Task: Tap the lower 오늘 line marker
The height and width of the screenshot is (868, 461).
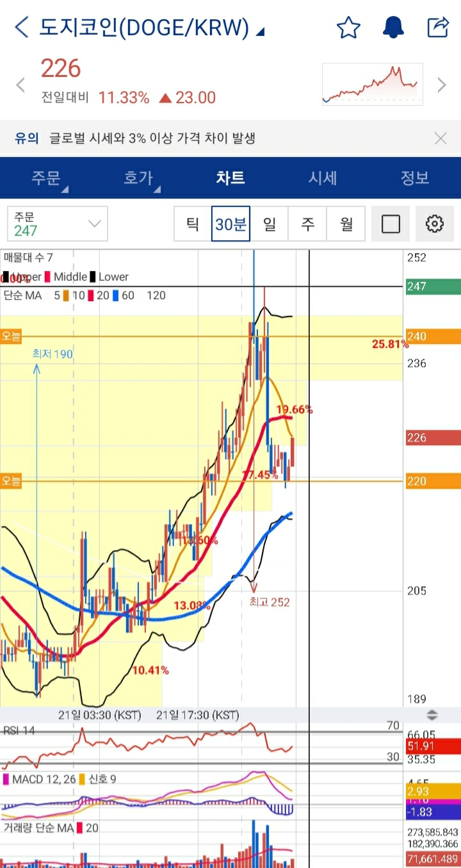Action: click(11, 480)
